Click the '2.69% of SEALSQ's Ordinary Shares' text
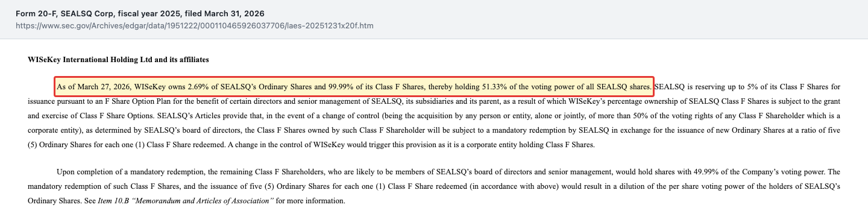The height and width of the screenshot is (222, 868). 250,87
